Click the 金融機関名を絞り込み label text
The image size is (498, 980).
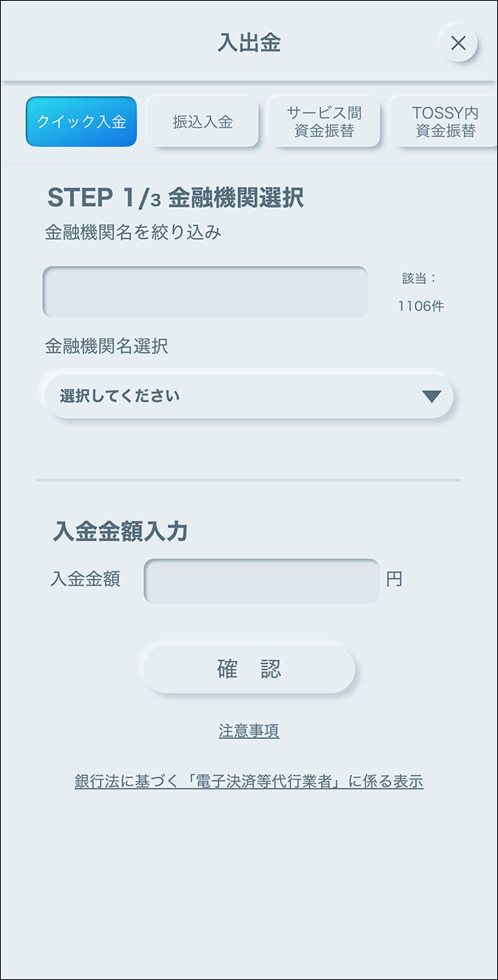click(133, 233)
